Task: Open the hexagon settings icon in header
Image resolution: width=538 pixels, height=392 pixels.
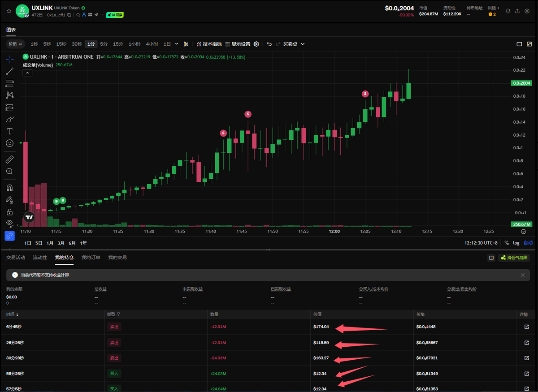Action: tap(527, 11)
